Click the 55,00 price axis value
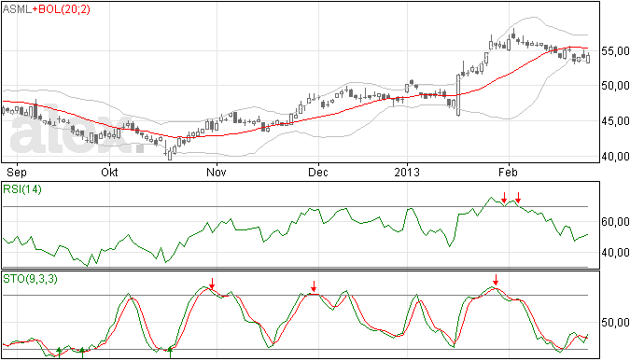The image size is (644, 361). tap(616, 51)
